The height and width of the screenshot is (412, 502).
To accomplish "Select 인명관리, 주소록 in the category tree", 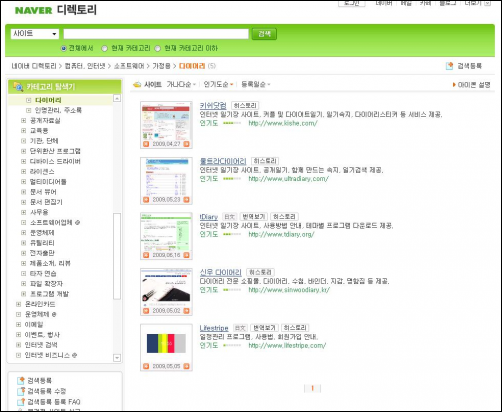I will 58,110.
